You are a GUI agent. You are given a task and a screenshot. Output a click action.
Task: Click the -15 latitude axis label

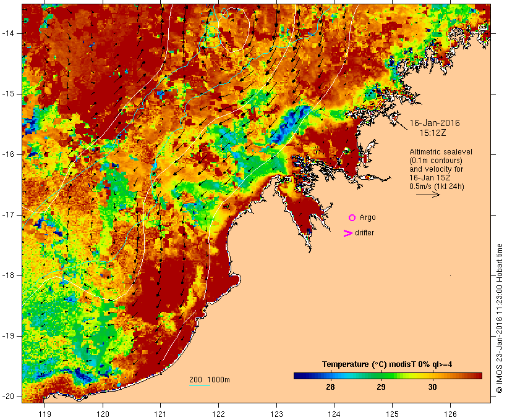click(x=8, y=94)
